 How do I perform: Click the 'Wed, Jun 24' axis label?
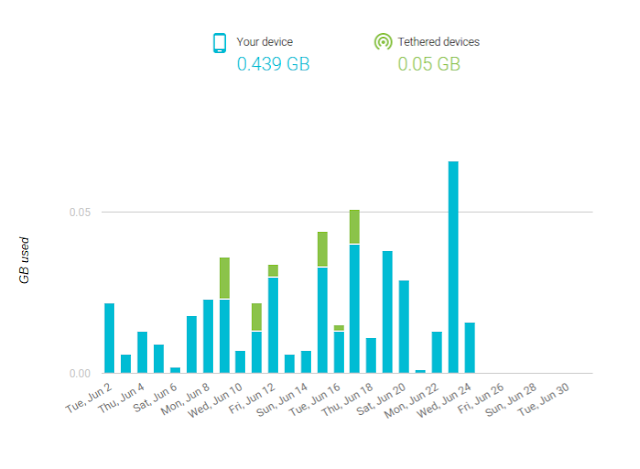[444, 400]
